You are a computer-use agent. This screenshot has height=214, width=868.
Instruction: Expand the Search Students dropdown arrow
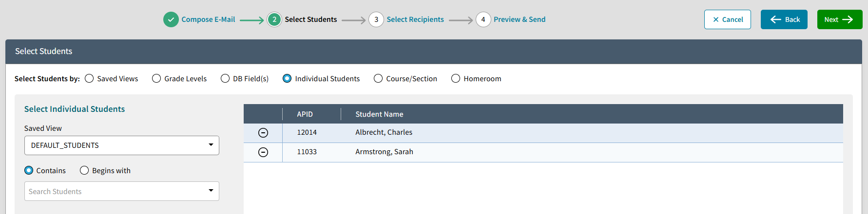click(211, 191)
